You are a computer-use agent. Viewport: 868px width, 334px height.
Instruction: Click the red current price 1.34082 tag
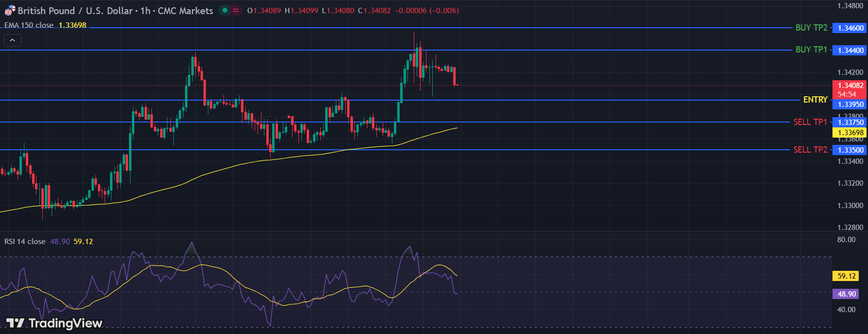[x=850, y=86]
